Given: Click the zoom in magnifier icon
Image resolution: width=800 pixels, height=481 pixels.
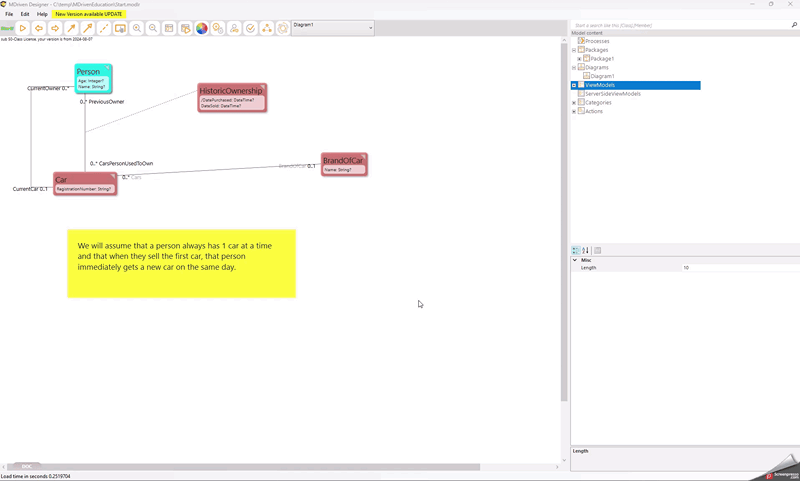Looking at the screenshot, I should tap(137, 28).
